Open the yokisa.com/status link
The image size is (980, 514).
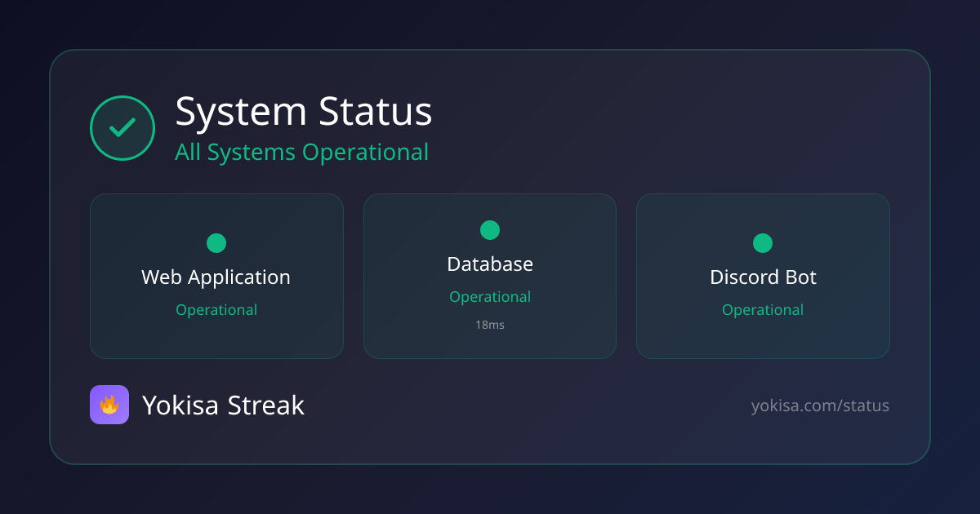pos(820,405)
